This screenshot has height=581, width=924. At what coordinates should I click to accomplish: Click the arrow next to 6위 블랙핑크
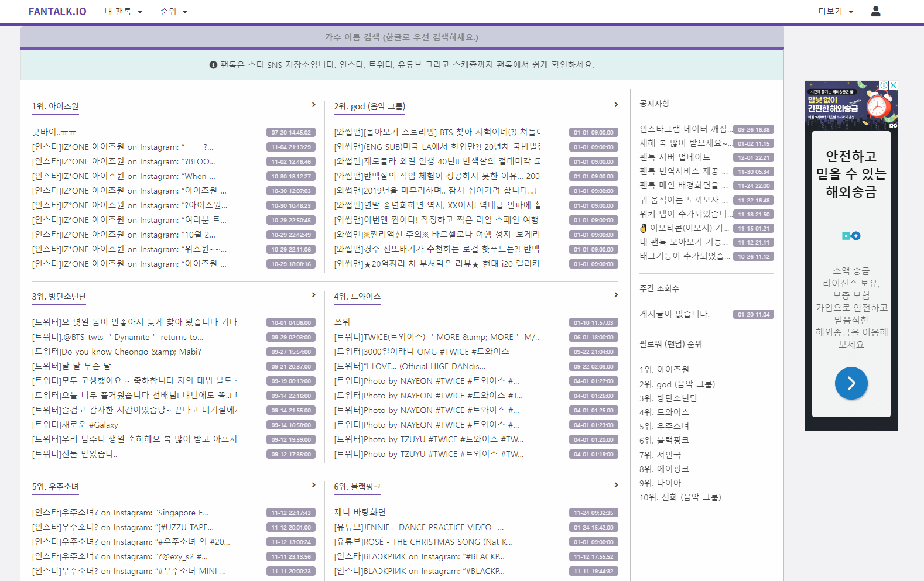click(x=615, y=485)
